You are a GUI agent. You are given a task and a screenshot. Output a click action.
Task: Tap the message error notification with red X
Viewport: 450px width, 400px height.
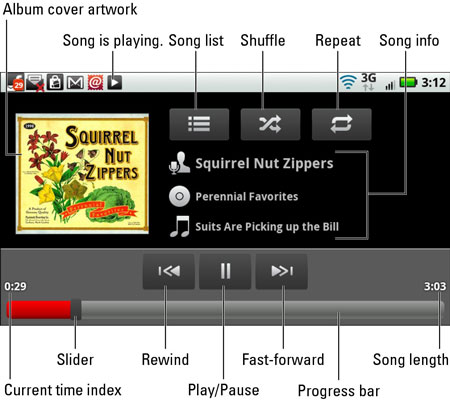[x=35, y=83]
